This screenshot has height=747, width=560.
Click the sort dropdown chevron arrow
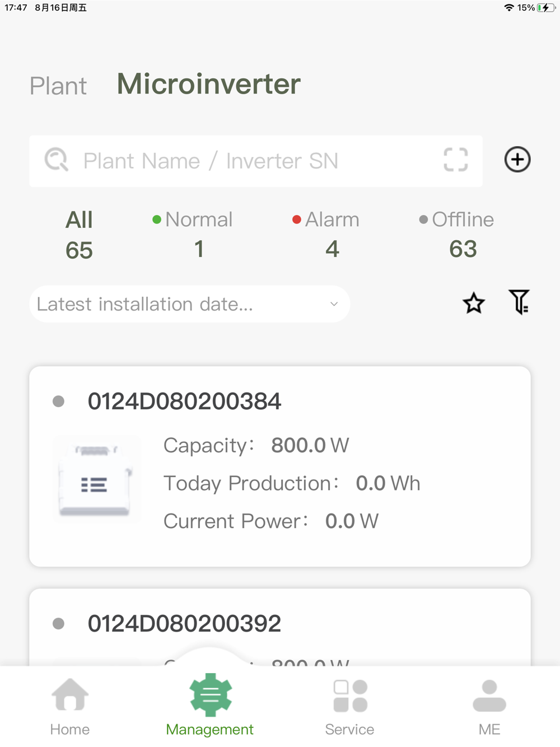pyautogui.click(x=334, y=304)
